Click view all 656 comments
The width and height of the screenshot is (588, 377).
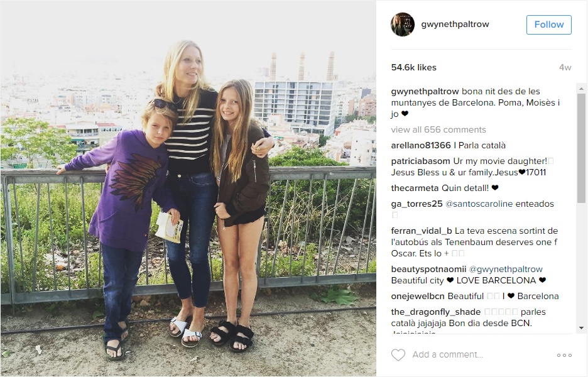click(438, 130)
